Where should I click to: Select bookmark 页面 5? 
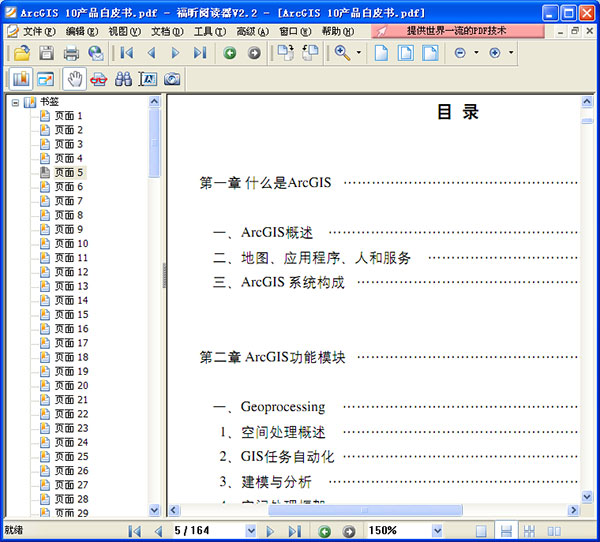69,173
